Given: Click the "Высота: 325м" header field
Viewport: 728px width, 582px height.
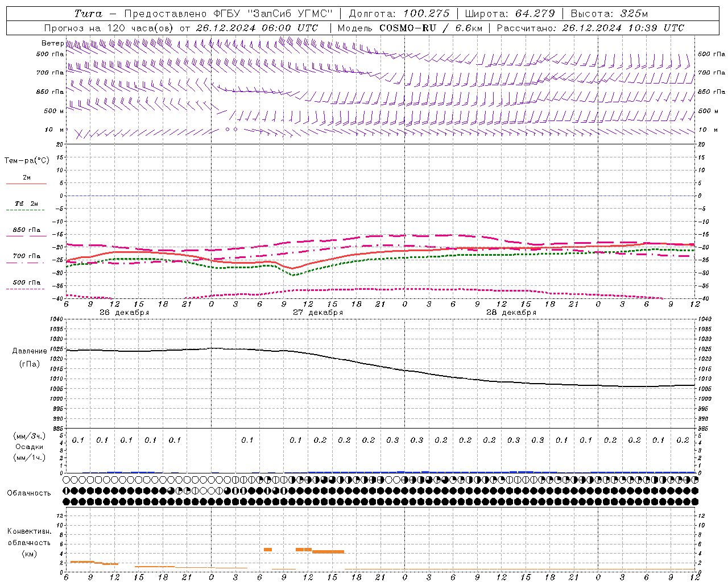Looking at the screenshot, I should coord(609,14).
